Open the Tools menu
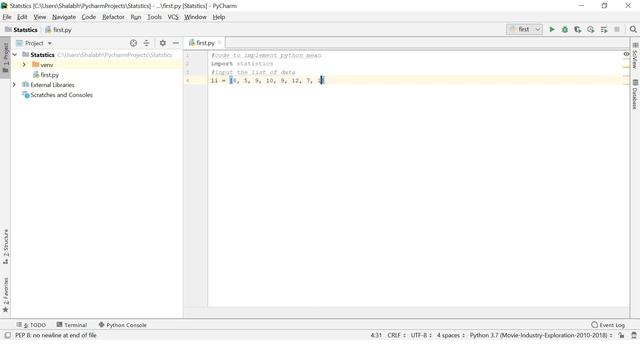 154,17
